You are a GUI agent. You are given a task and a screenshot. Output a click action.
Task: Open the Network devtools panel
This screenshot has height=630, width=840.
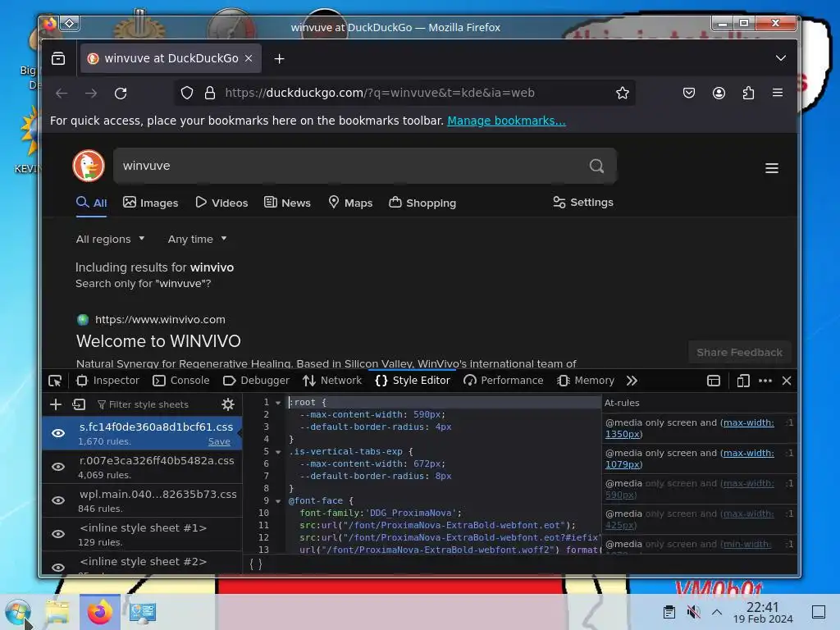coord(332,381)
